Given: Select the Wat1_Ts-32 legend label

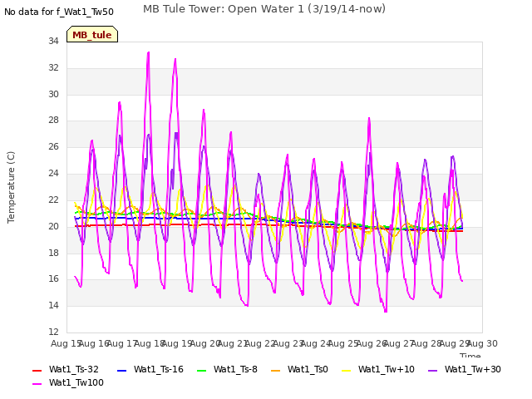Looking at the screenshot, I should coord(74,369).
